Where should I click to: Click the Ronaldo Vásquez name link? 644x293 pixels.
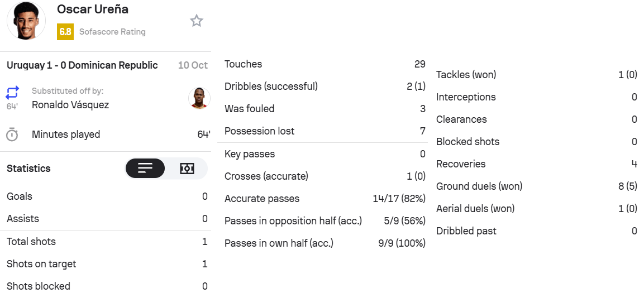point(70,105)
